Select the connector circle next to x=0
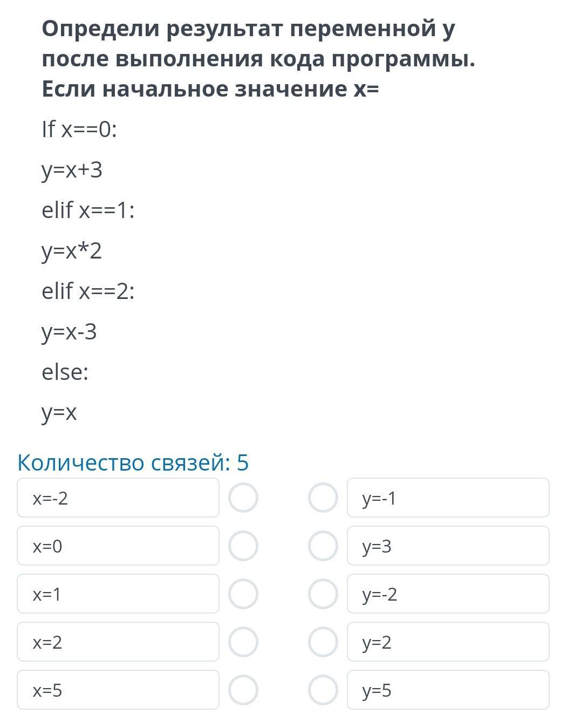Screen dimensions: 574x728 coord(243,546)
